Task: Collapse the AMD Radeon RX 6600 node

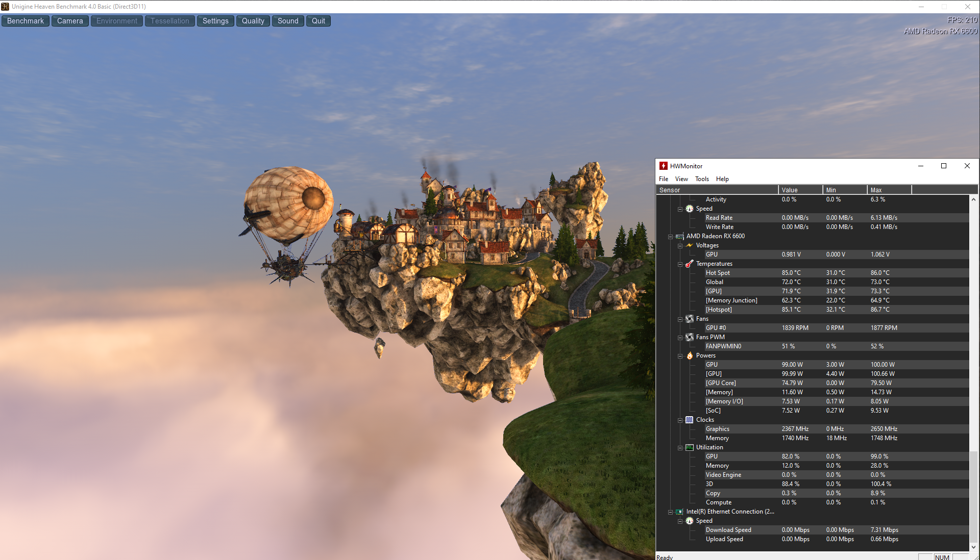Action: [x=670, y=237]
